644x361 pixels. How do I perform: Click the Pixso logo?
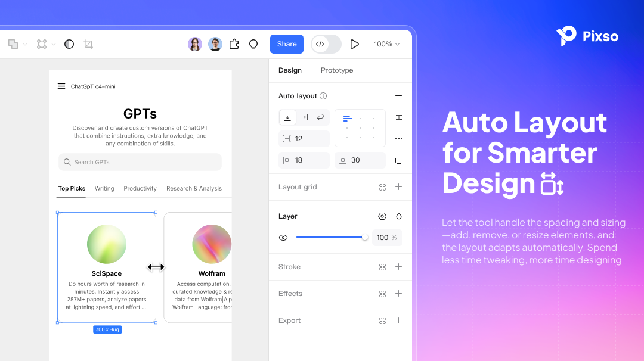587,36
